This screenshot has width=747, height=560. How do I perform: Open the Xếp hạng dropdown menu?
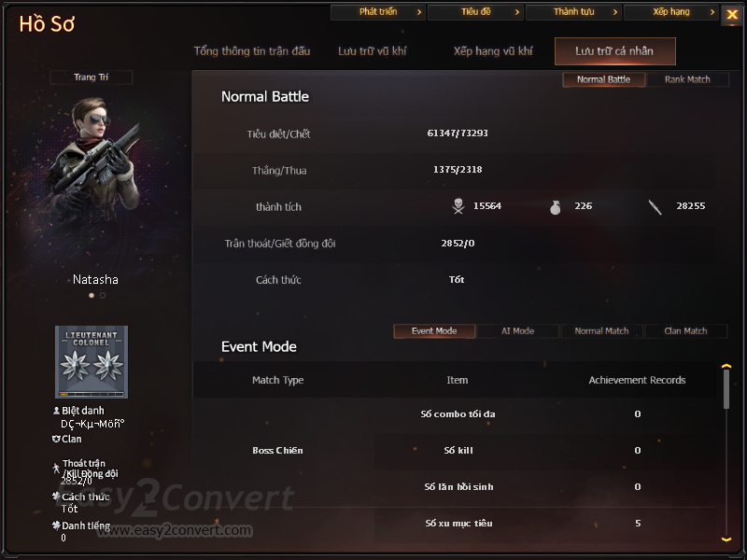(x=671, y=12)
